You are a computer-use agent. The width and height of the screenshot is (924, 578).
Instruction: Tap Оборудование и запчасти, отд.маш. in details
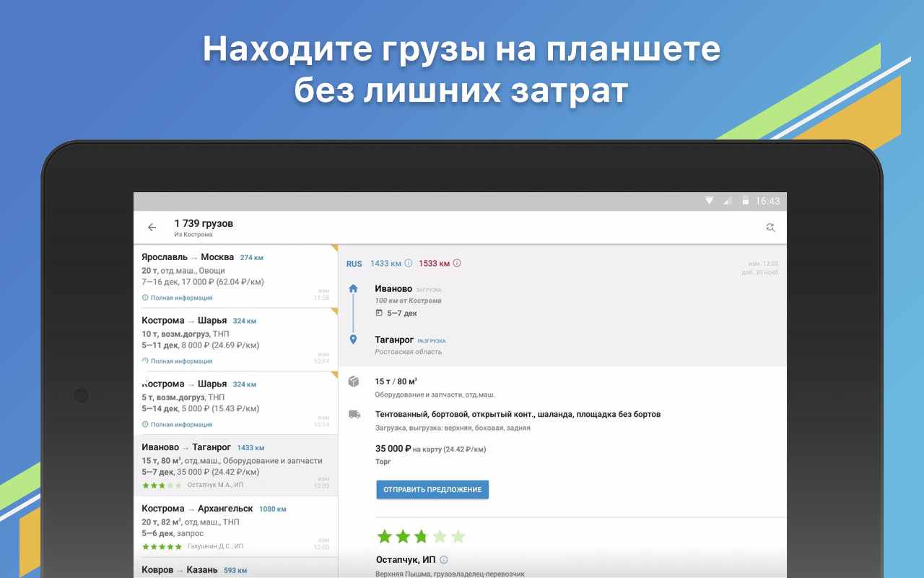[x=435, y=395]
